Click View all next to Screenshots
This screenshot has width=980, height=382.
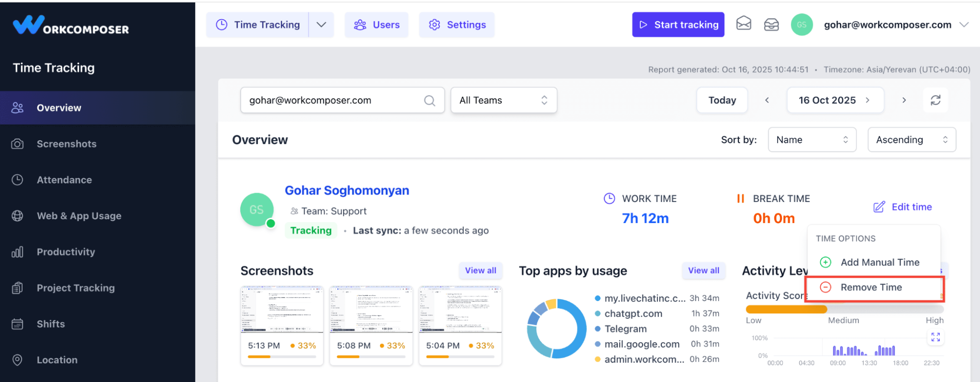480,270
